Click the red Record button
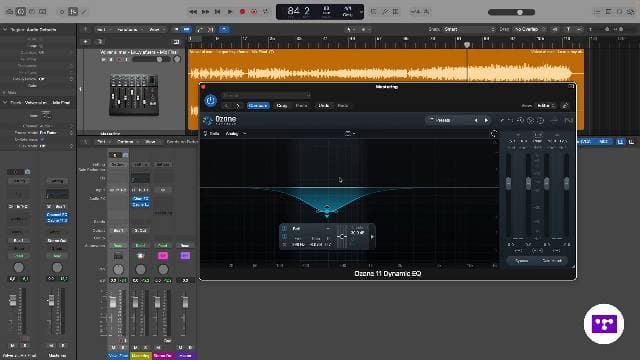The width and height of the screenshot is (640, 360). pos(242,12)
